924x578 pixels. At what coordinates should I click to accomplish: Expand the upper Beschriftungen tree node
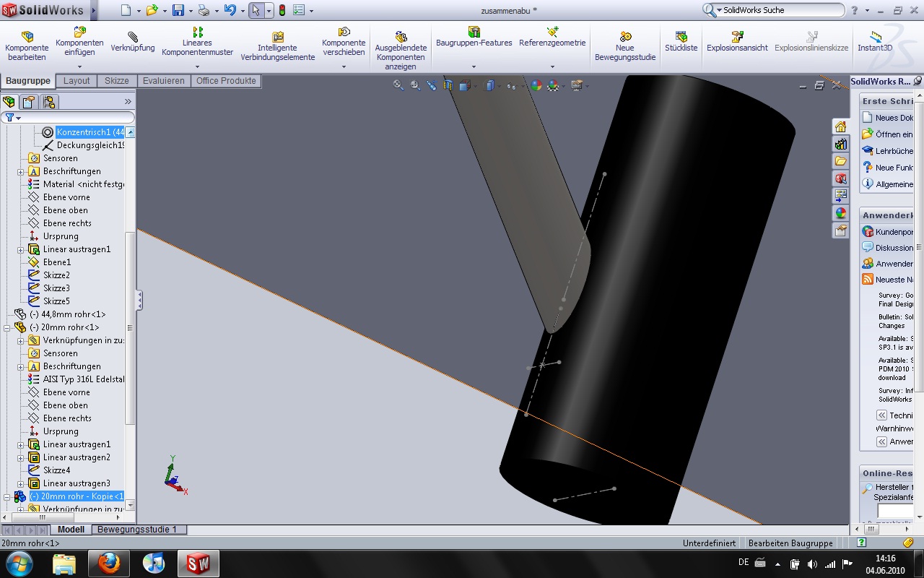coord(21,171)
